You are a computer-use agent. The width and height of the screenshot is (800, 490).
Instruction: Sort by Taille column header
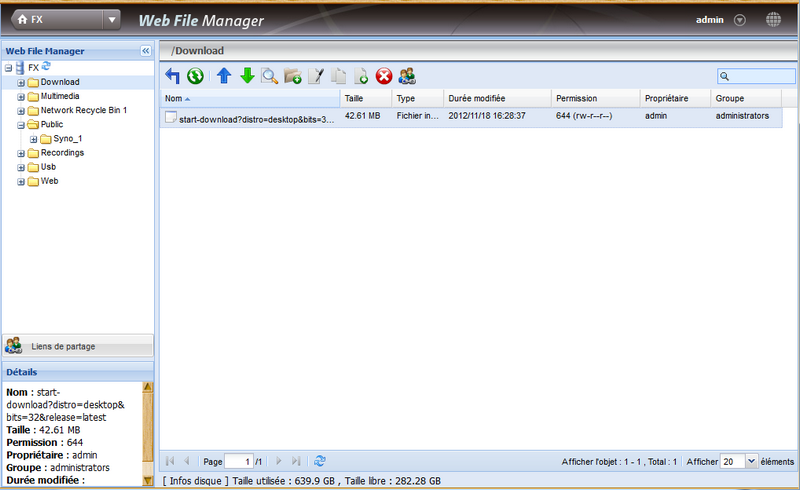[x=366, y=99]
